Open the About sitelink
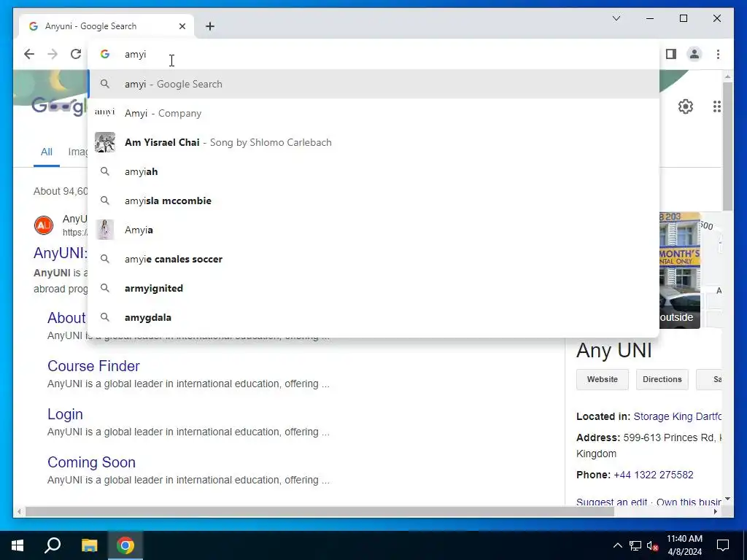 click(66, 318)
